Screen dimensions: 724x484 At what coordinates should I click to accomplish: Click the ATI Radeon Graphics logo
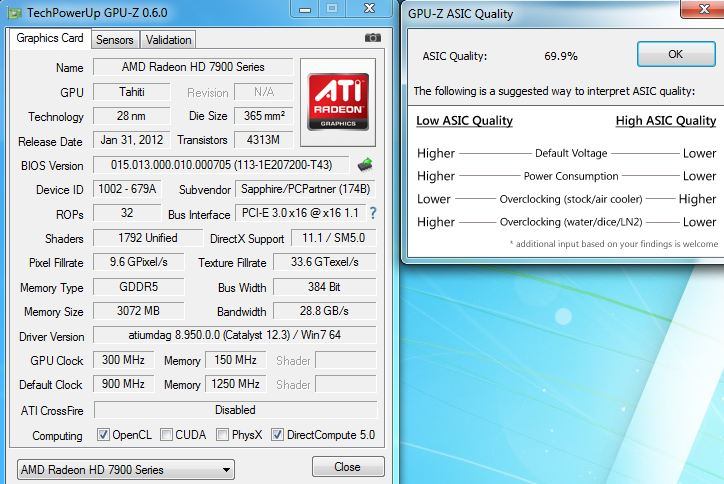338,102
